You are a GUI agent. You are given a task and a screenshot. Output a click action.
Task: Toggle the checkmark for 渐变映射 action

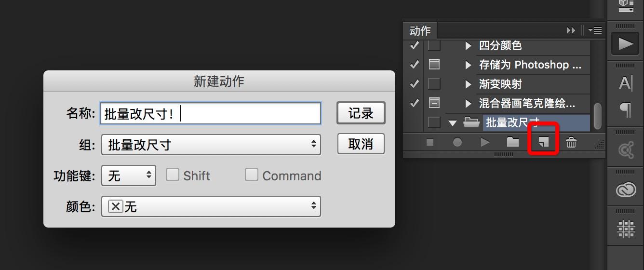click(414, 84)
